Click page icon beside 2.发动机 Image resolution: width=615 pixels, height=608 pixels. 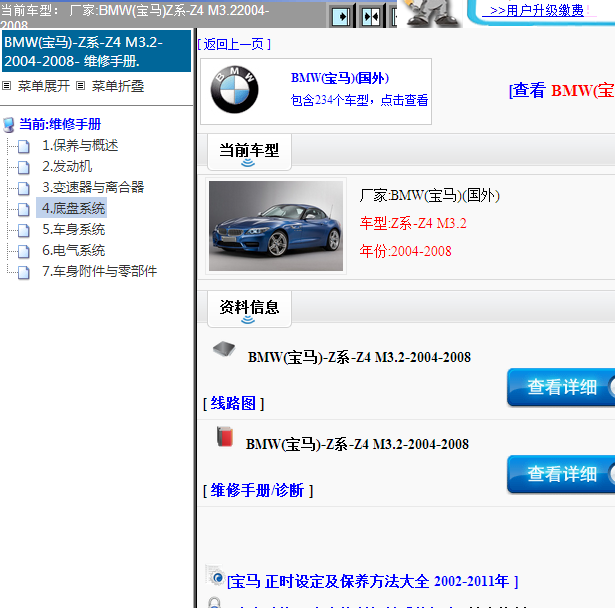[x=24, y=167]
